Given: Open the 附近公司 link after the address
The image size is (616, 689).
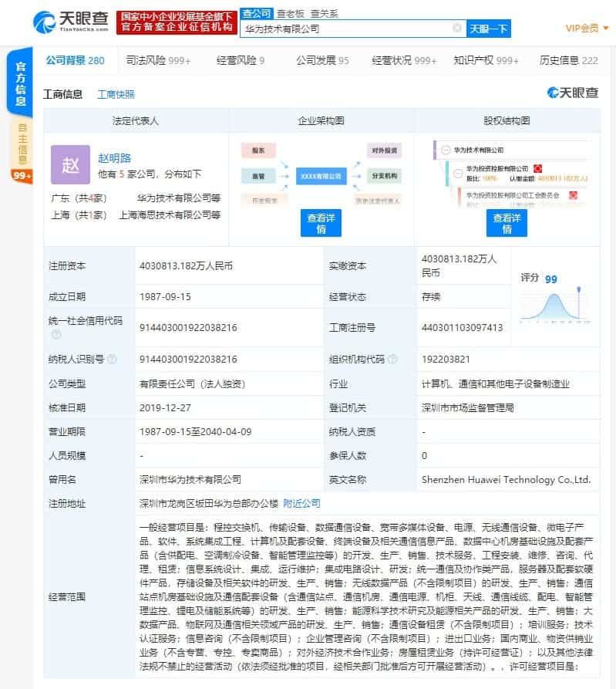Looking at the screenshot, I should click(301, 503).
